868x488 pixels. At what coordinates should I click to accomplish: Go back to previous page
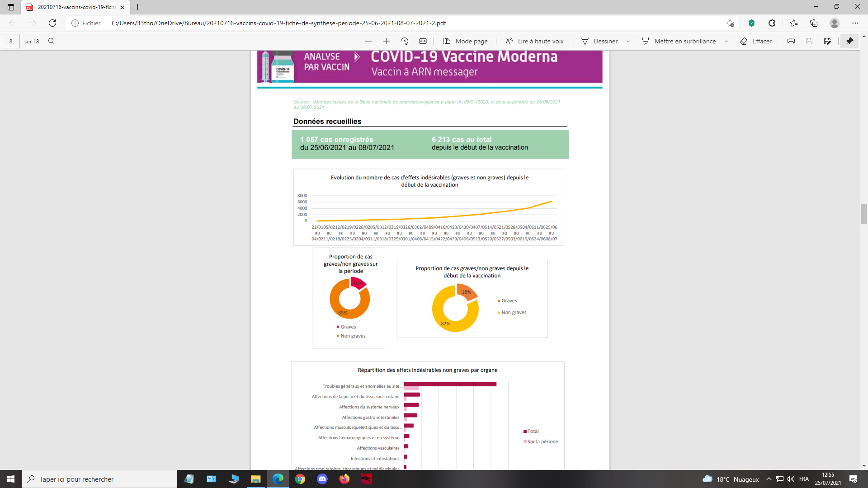click(x=13, y=23)
